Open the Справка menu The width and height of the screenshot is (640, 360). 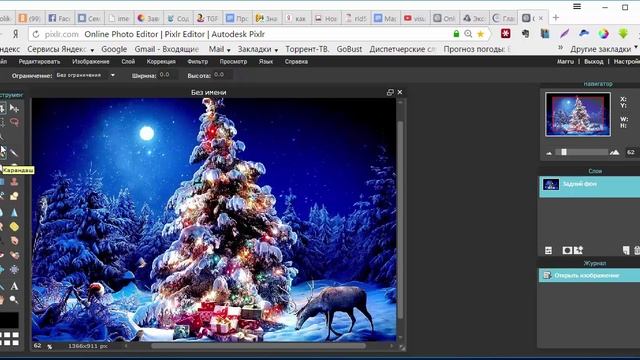[x=296, y=62]
